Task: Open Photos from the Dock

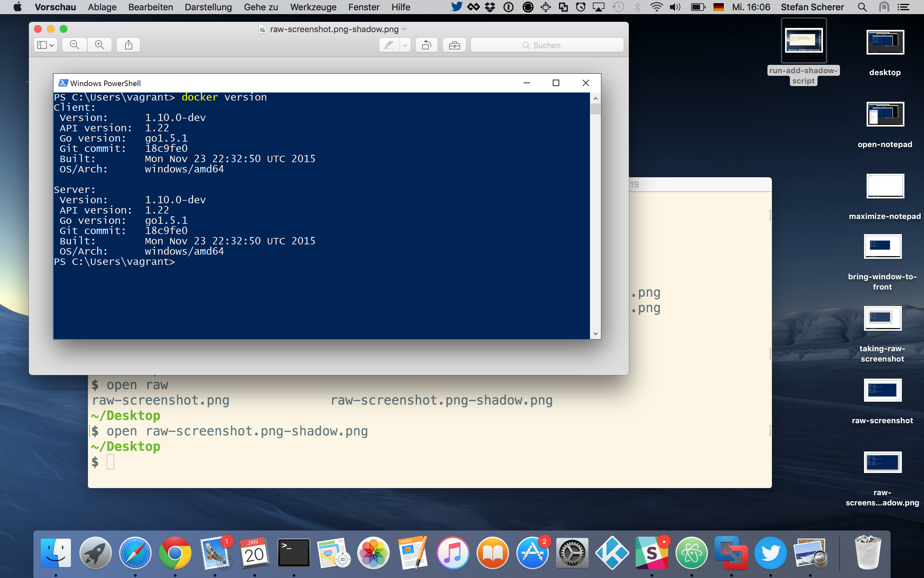Action: (x=373, y=553)
